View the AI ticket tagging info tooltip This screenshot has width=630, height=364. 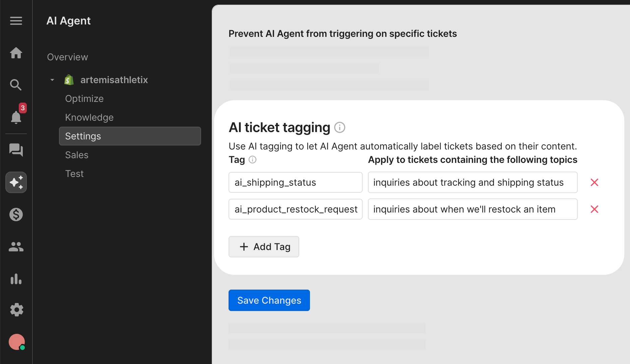coord(339,127)
